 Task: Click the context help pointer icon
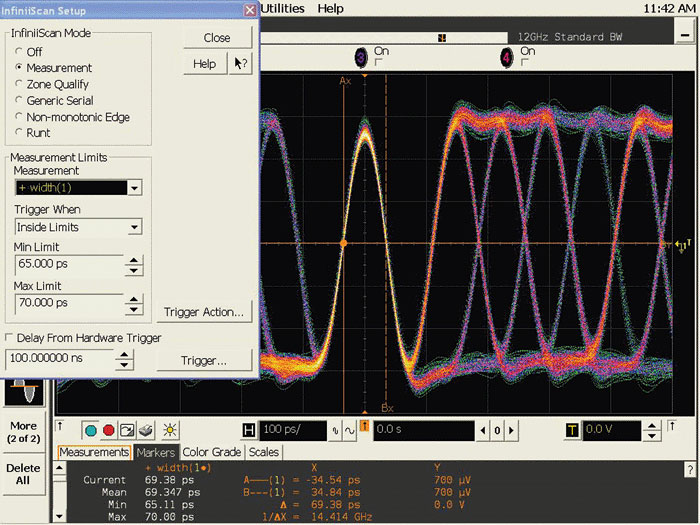point(241,63)
